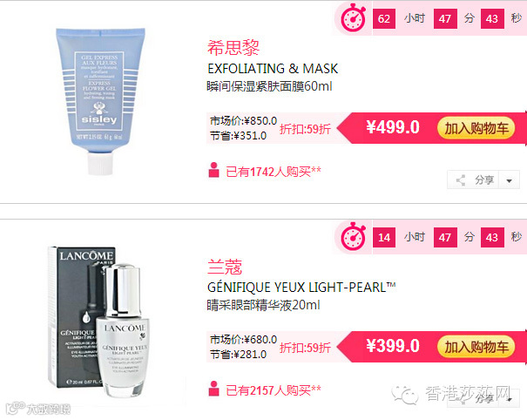
Task: Open the 分享 button for Sisley mask
Action: [x=473, y=180]
